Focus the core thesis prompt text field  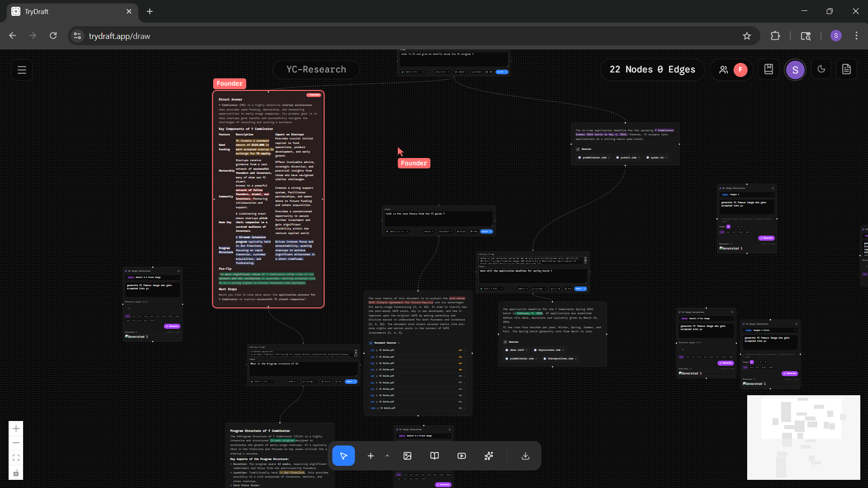439,218
